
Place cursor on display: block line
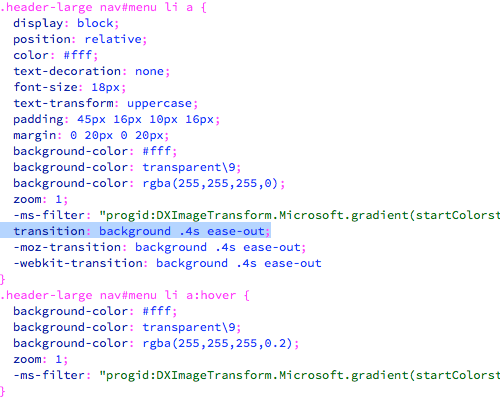66,23
